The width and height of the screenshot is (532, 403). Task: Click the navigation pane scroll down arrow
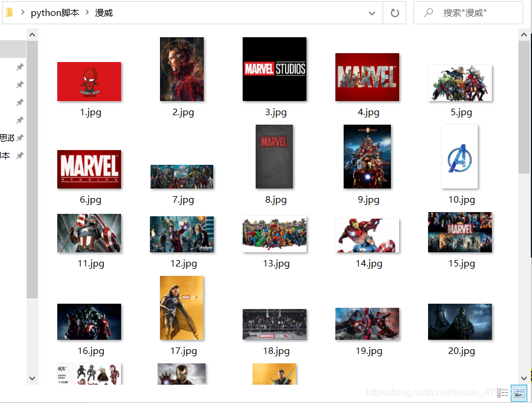pyautogui.click(x=32, y=378)
